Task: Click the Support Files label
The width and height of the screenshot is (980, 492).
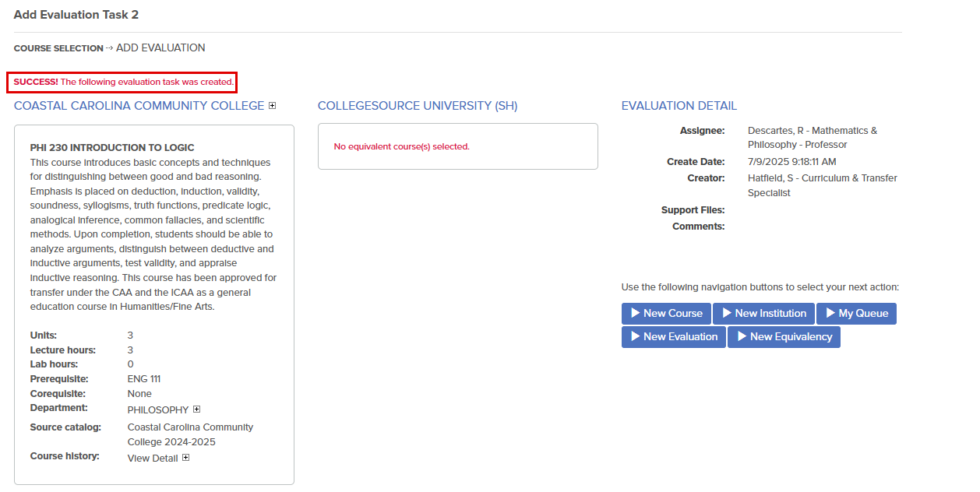Action: coord(693,210)
